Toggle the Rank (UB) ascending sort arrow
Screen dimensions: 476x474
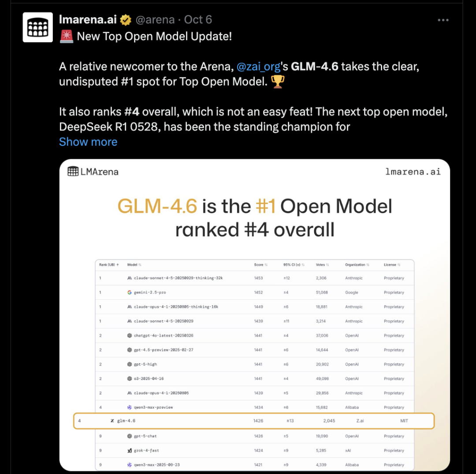click(117, 265)
